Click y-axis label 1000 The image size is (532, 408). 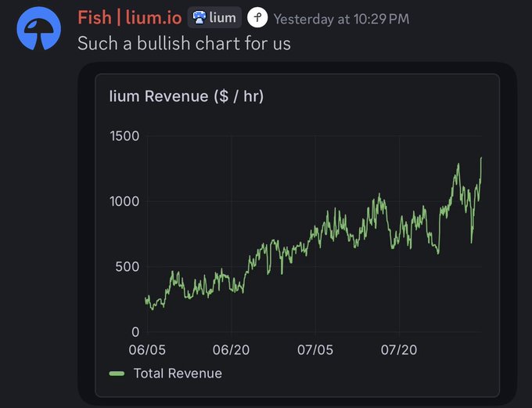124,201
